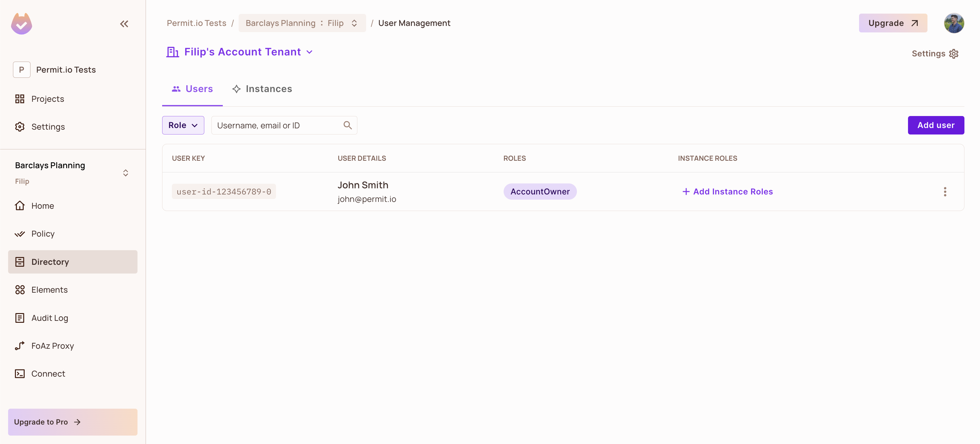Open John Smith row's three-dot menu

coord(945,192)
